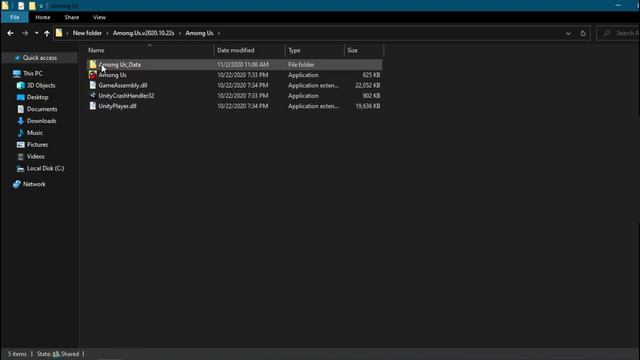The image size is (640, 360).
Task: Click the Forward navigation arrow
Action: (x=25, y=33)
